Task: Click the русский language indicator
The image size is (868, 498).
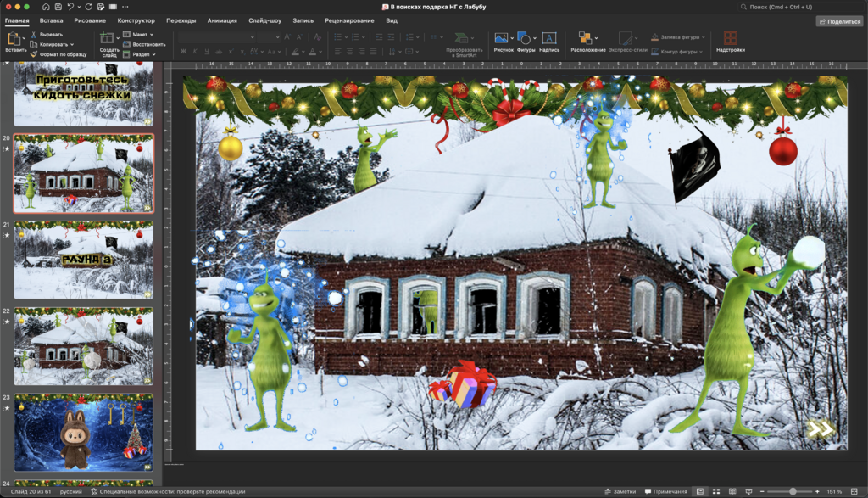Action: coord(71,491)
